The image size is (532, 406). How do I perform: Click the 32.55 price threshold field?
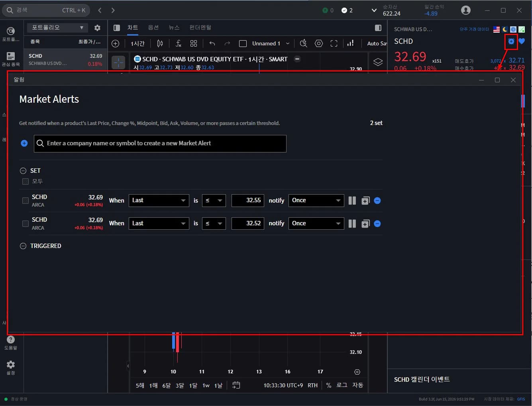pos(248,201)
